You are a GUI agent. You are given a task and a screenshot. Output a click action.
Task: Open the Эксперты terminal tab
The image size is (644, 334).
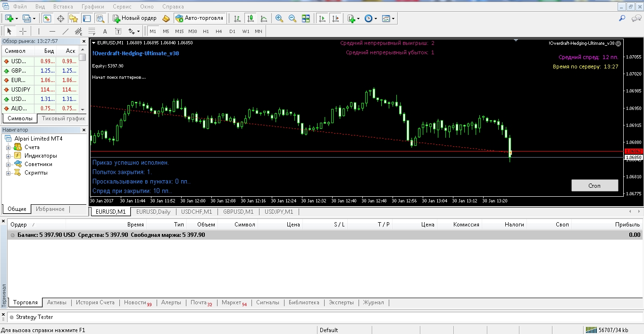[341, 302]
